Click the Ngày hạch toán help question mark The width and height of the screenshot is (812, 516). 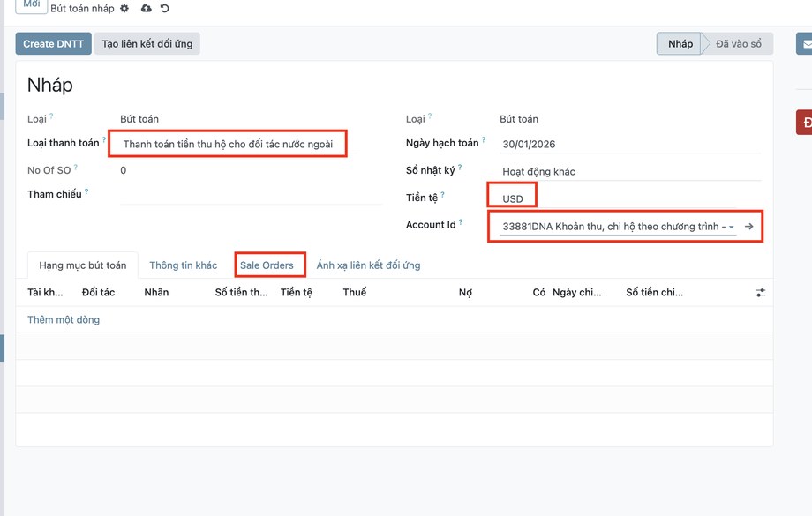(484, 139)
